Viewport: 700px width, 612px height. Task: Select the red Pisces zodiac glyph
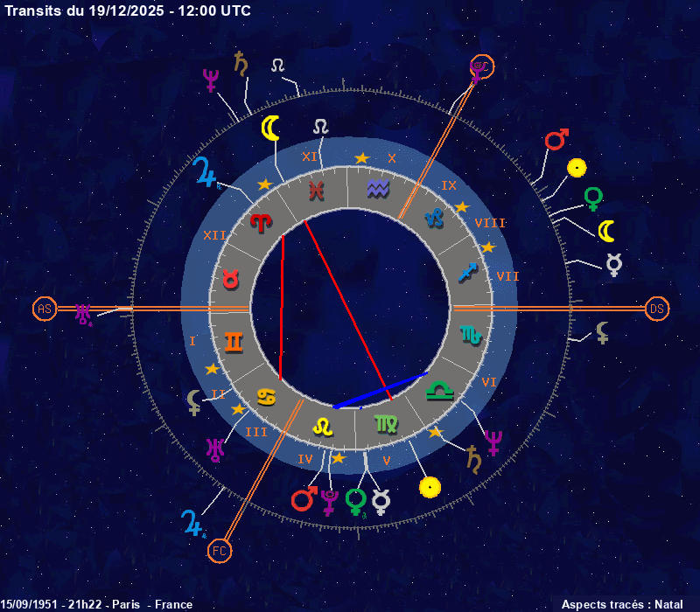point(317,189)
